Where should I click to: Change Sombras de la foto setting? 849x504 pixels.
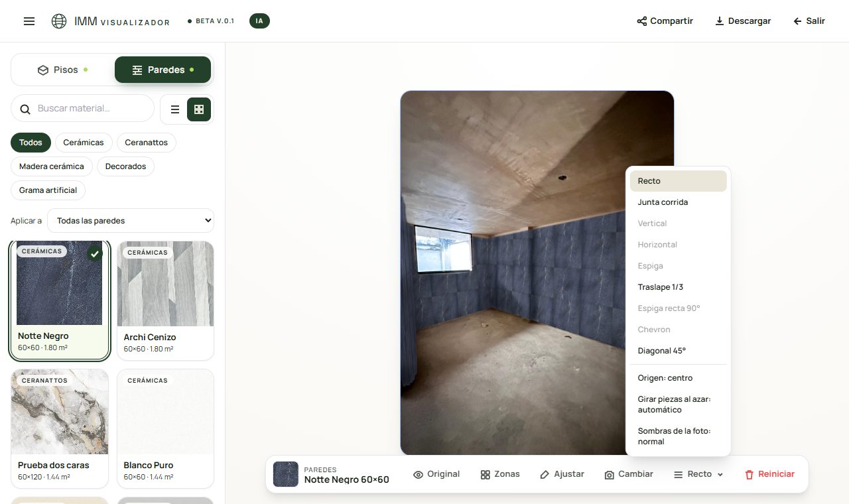[678, 436]
